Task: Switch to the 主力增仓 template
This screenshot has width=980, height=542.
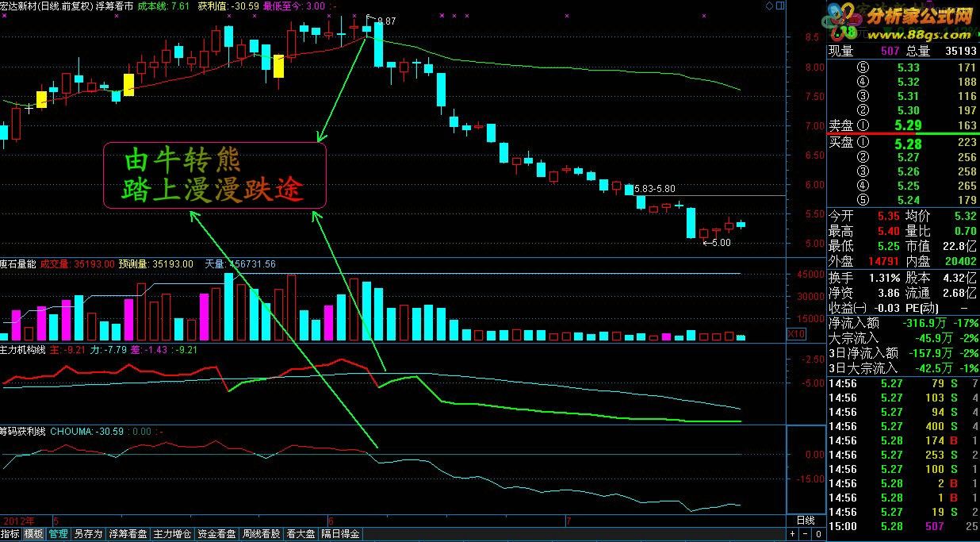Action: click(x=172, y=534)
